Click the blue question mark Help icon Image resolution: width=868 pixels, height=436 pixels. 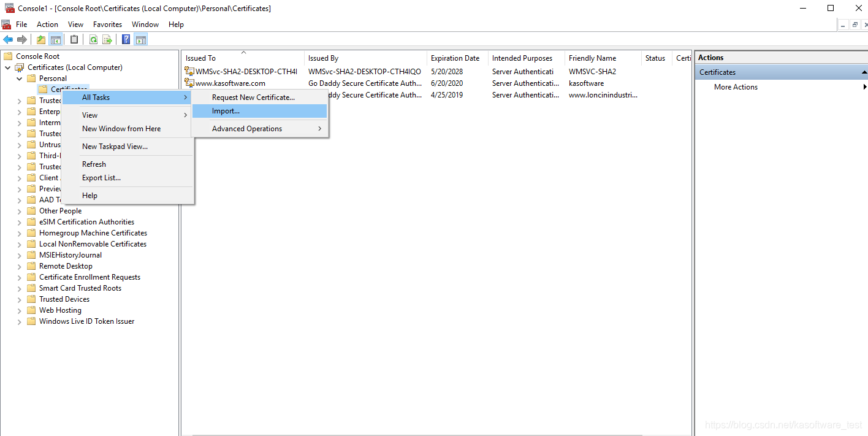pyautogui.click(x=126, y=40)
